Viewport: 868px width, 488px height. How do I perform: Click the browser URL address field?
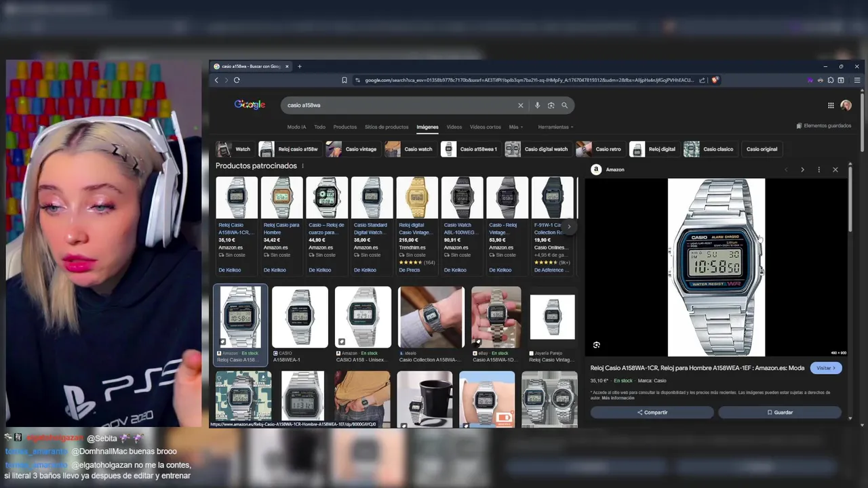pos(529,80)
